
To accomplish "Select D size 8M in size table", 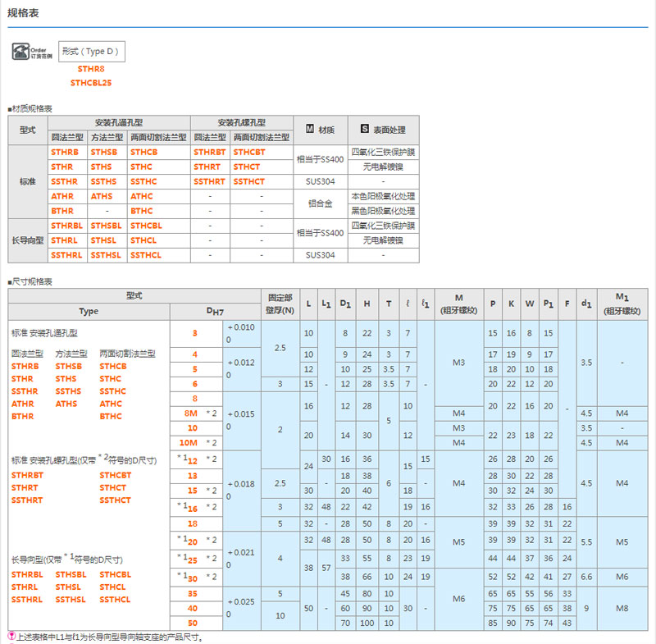I will click(191, 413).
